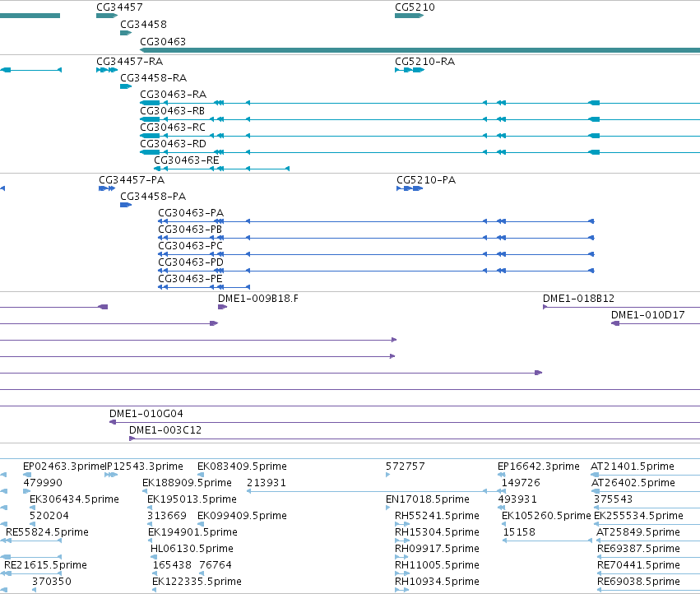The height and width of the screenshot is (594, 700).
Task: Select the CG34457 gene label
Action: tap(119, 7)
